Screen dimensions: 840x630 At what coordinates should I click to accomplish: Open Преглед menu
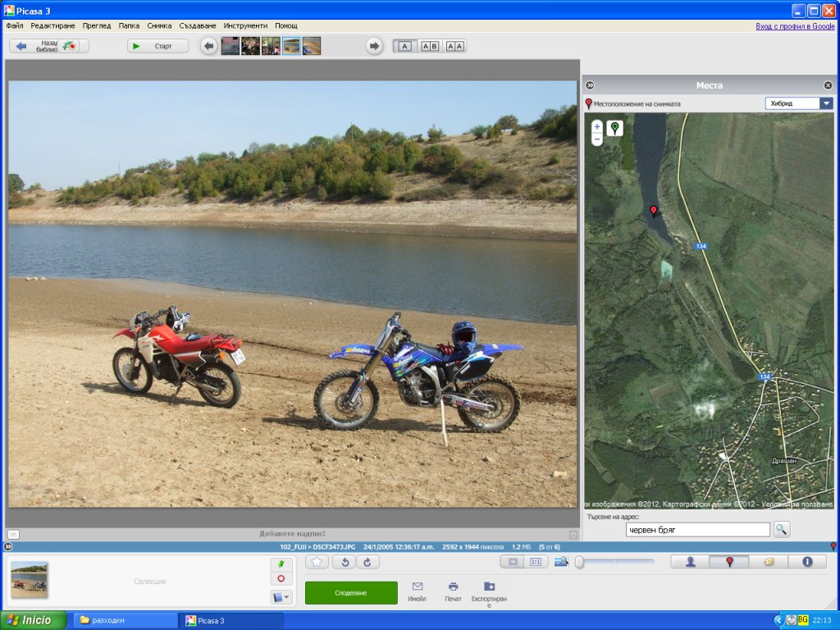pos(97,25)
